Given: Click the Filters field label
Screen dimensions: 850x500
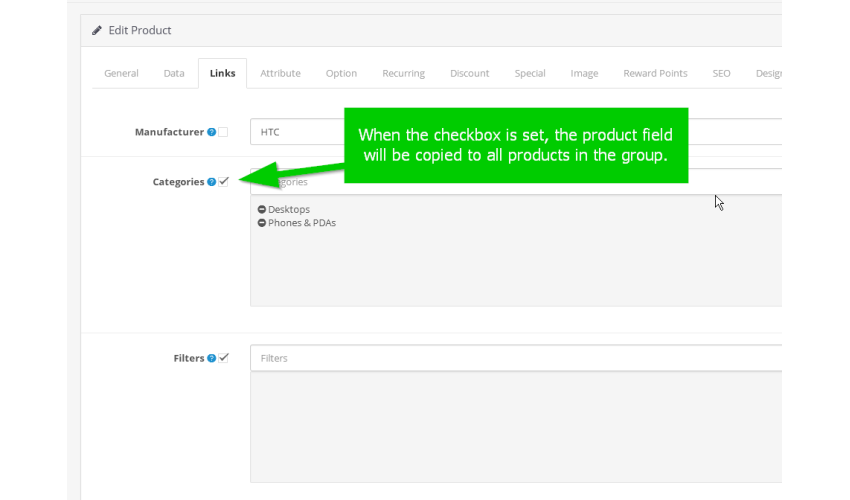Looking at the screenshot, I should tap(189, 358).
